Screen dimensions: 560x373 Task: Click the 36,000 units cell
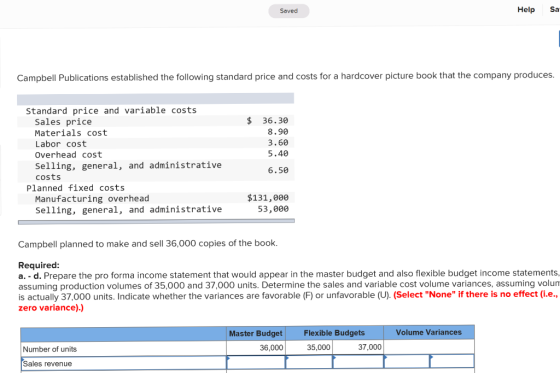coord(256,348)
